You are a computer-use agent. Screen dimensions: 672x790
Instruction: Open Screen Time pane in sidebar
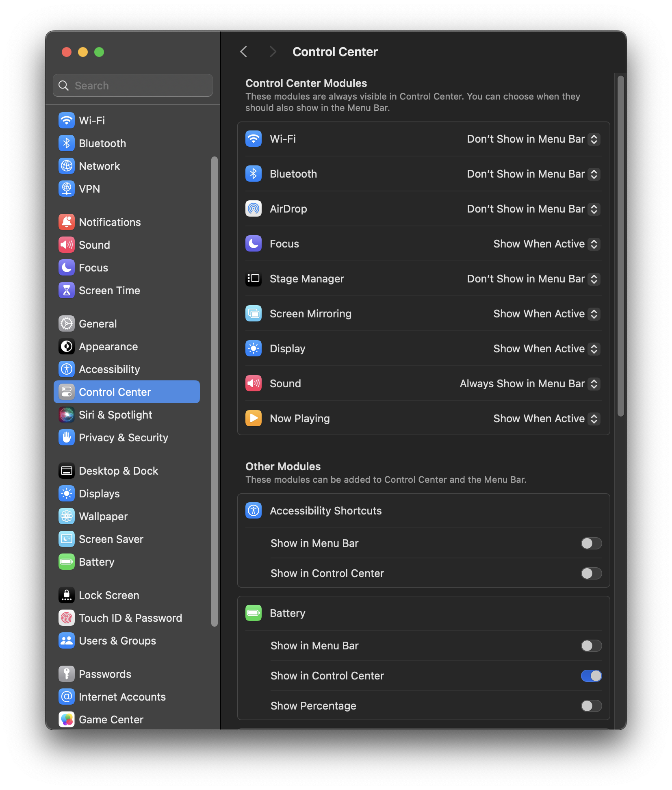127,290
